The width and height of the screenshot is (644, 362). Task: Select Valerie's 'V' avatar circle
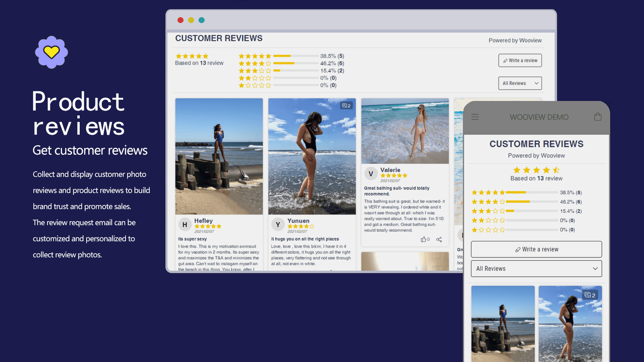pos(372,173)
